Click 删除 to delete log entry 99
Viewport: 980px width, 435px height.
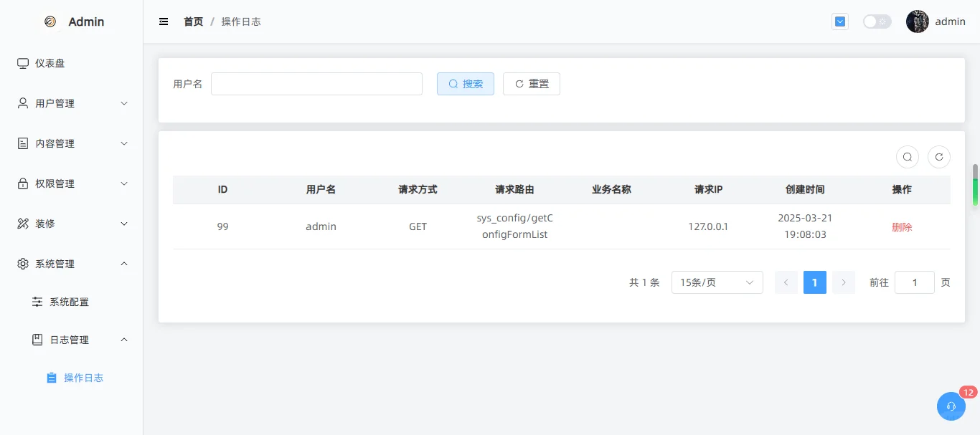tap(902, 226)
